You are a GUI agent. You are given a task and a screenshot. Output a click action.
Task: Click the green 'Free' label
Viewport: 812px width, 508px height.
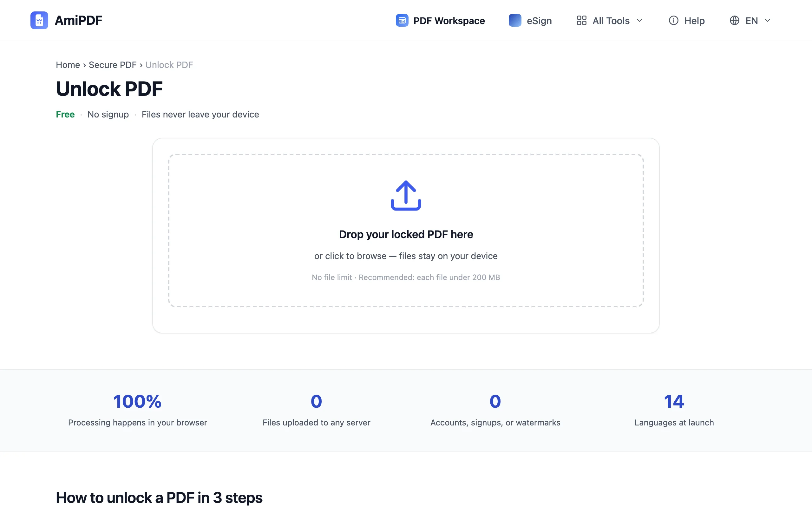[x=65, y=115]
